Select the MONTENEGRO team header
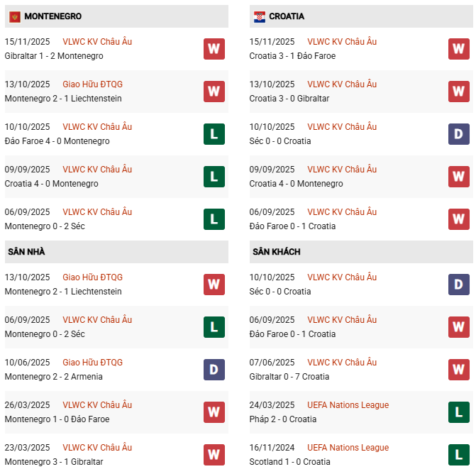This screenshot has height=474, width=476. coord(52,16)
